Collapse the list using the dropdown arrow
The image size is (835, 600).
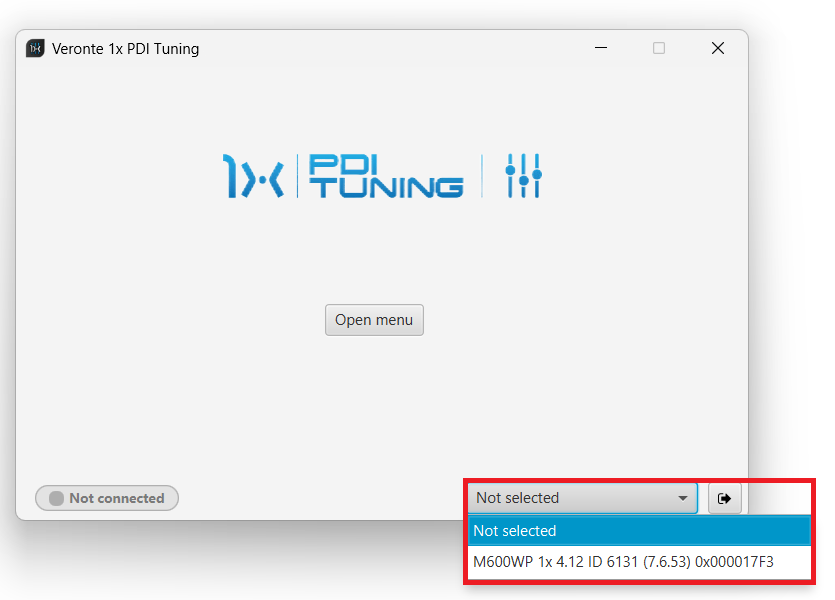point(683,498)
